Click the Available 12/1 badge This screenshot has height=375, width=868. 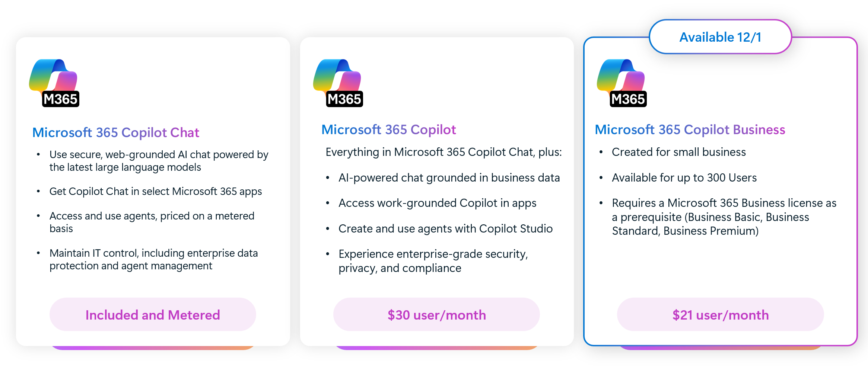(720, 37)
